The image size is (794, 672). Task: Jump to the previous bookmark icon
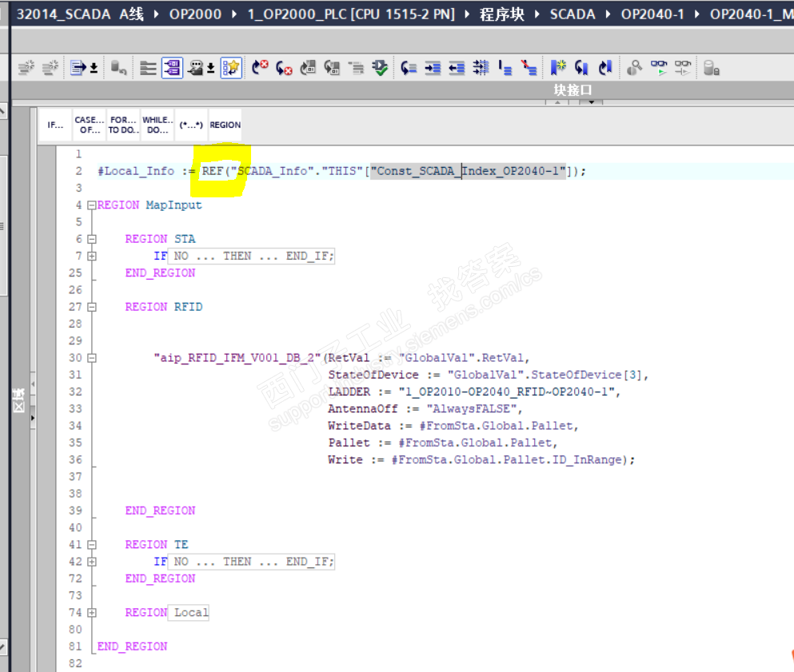click(605, 67)
